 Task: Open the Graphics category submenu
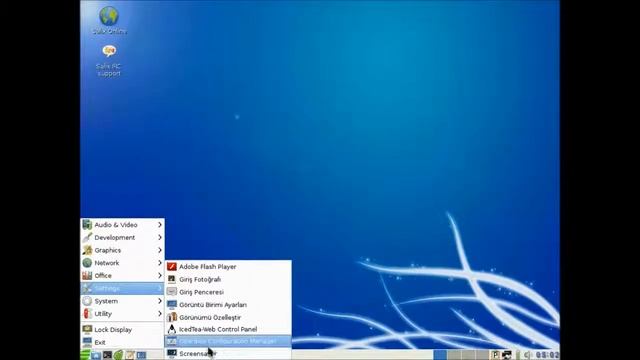[x=122, y=250]
